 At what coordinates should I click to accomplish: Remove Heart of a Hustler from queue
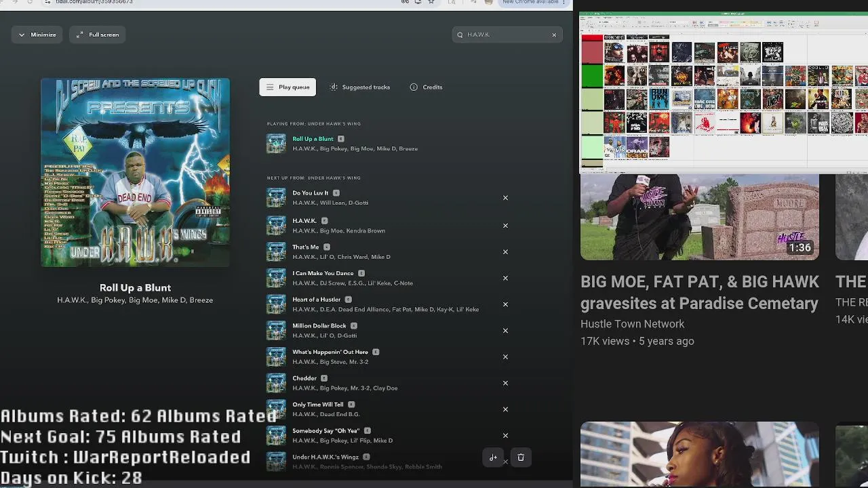[x=505, y=304]
